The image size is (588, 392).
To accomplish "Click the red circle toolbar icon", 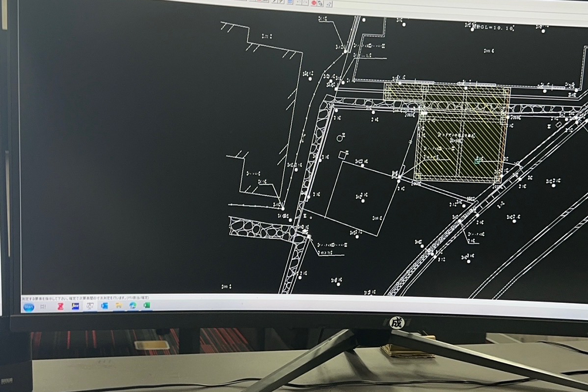I will [x=314, y=3].
